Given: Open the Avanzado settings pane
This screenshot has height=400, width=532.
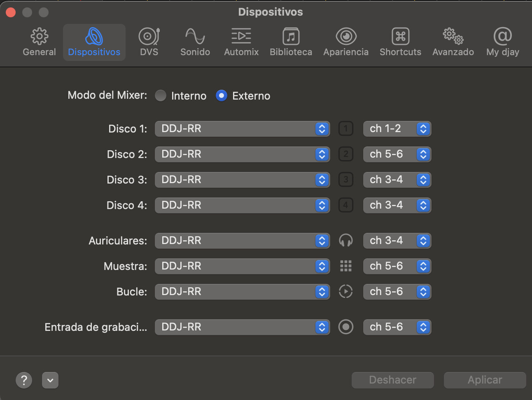Looking at the screenshot, I should pyautogui.click(x=453, y=42).
